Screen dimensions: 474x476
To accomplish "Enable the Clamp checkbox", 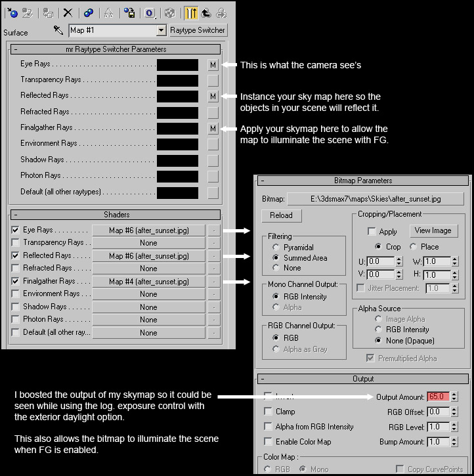I will (x=268, y=412).
